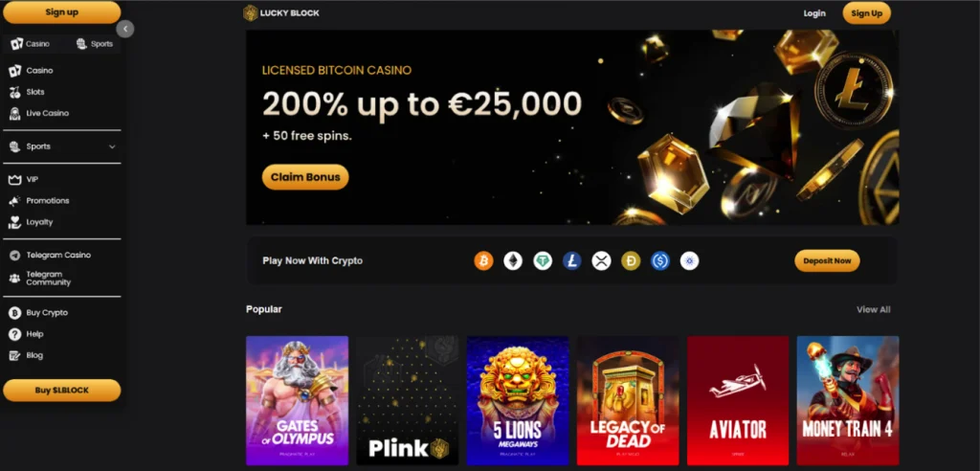Pick the Tether coin icon
This screenshot has width=980, height=471.
[x=543, y=260]
